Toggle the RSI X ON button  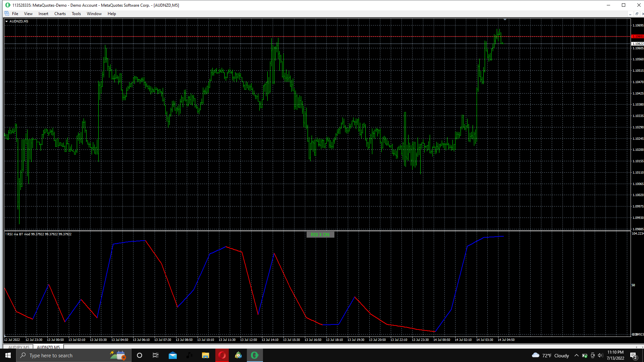[320, 235]
